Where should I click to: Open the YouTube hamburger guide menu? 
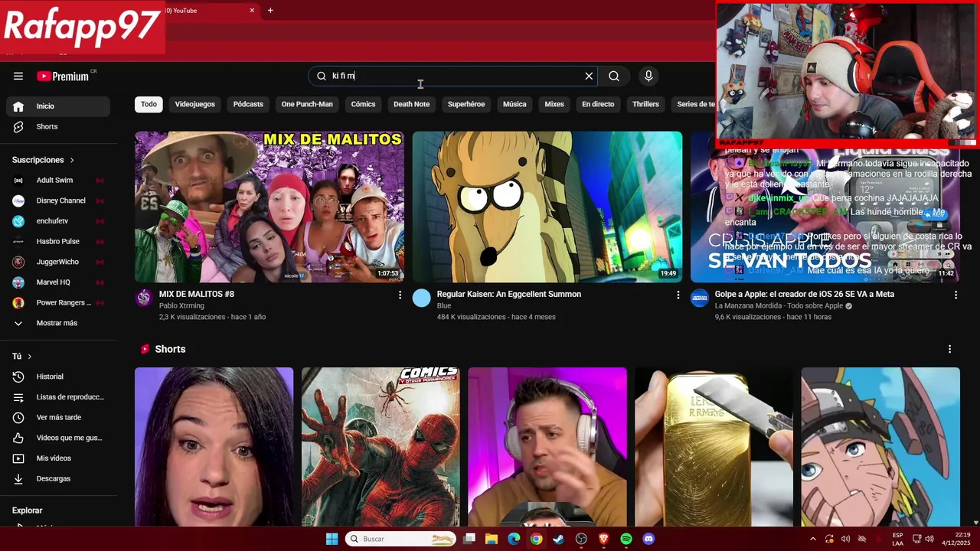(x=18, y=76)
